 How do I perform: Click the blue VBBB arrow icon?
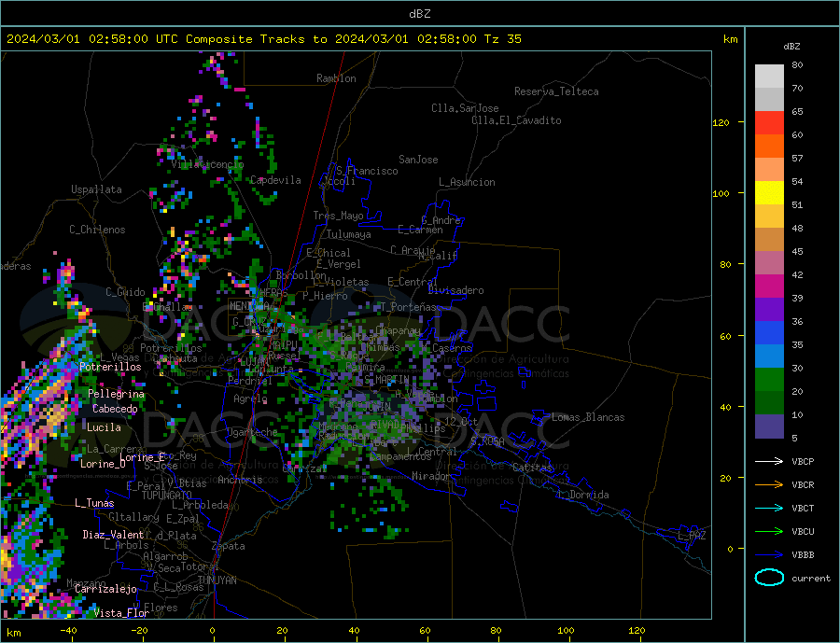[x=769, y=555]
